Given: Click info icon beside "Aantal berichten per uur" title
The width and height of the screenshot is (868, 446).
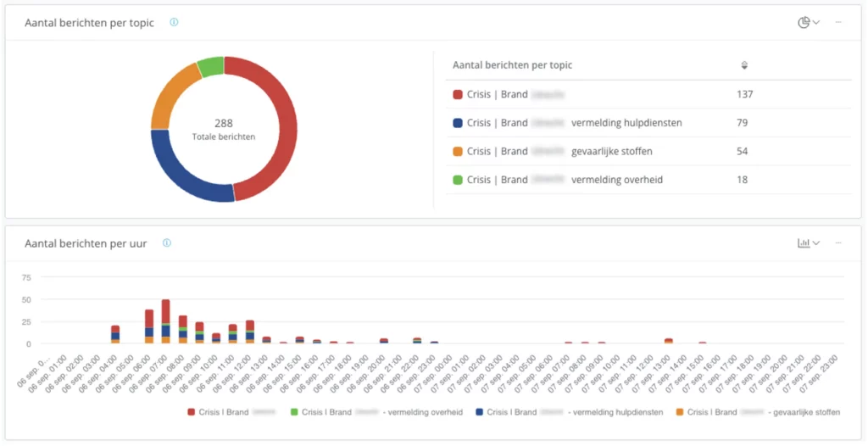Looking at the screenshot, I should 167,243.
